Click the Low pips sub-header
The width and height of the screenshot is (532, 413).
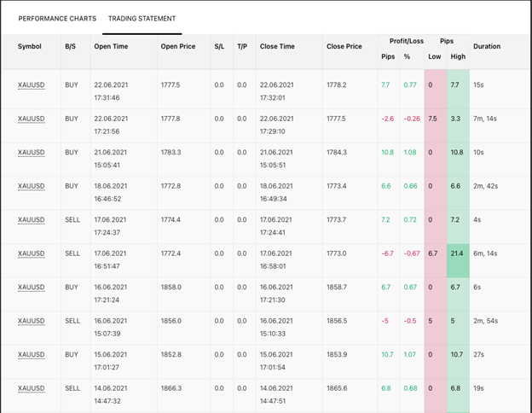(x=435, y=57)
